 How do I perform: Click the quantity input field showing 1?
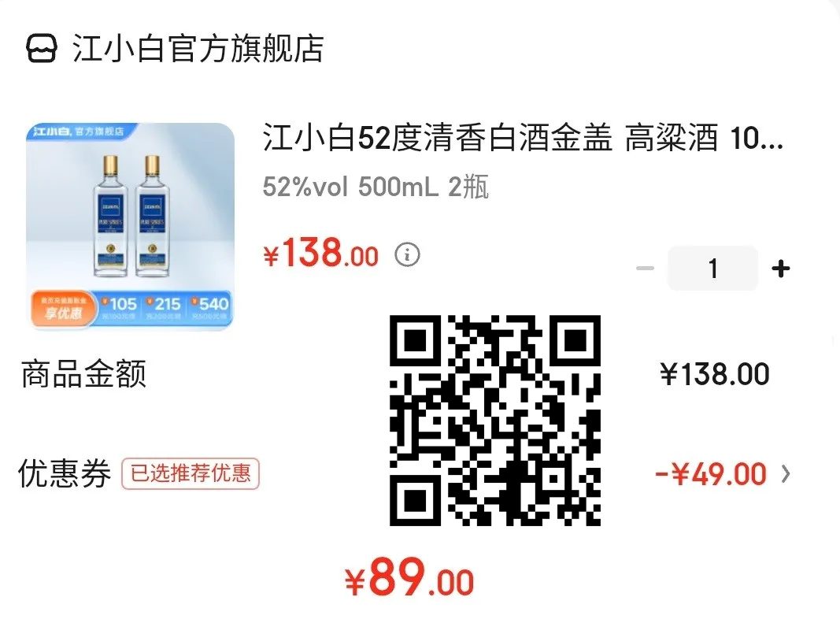click(x=712, y=268)
